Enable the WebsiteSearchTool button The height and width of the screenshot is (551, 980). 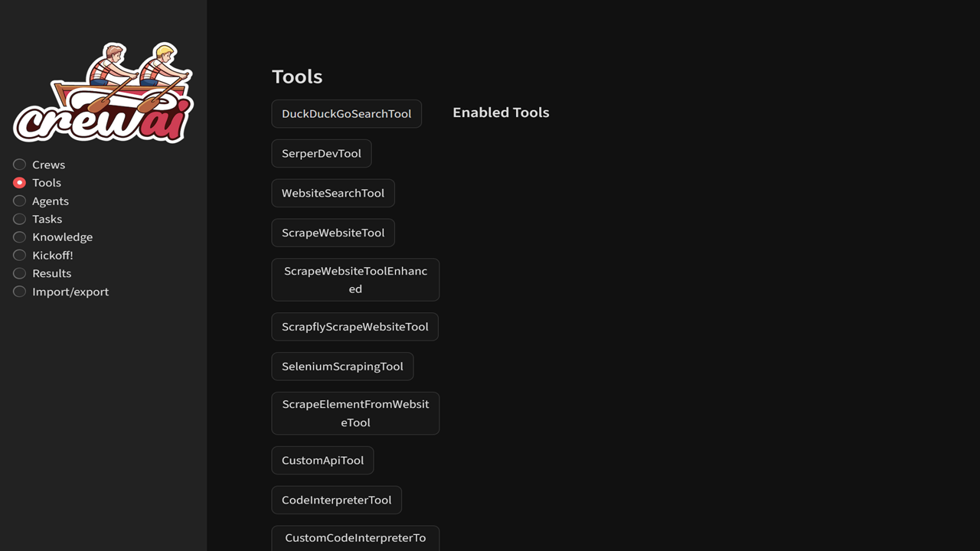point(333,194)
